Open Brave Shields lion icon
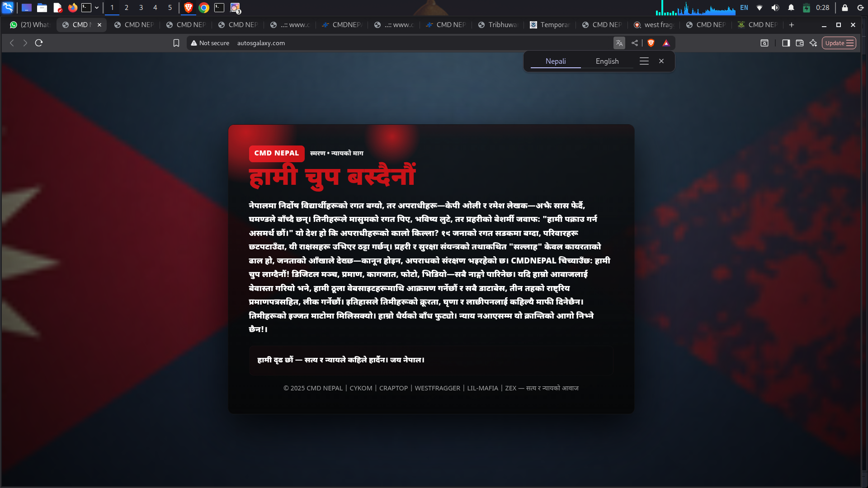868x488 pixels. coord(651,43)
